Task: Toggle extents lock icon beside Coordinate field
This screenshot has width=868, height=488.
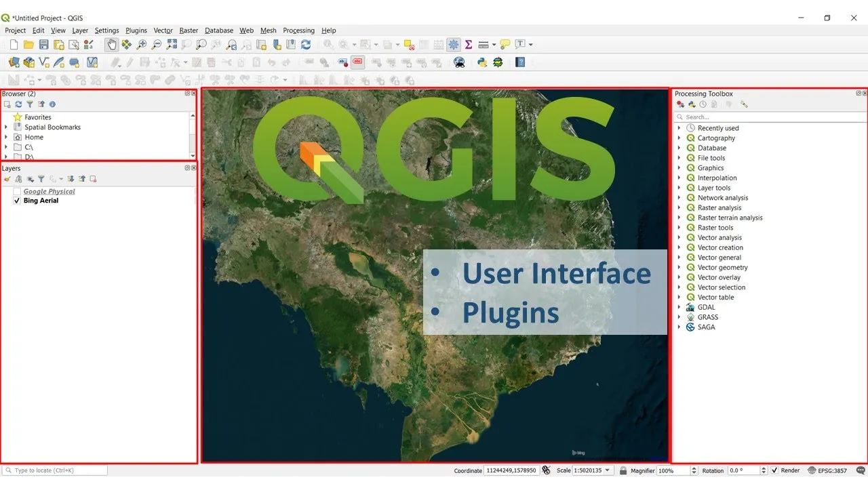Action: [x=546, y=470]
